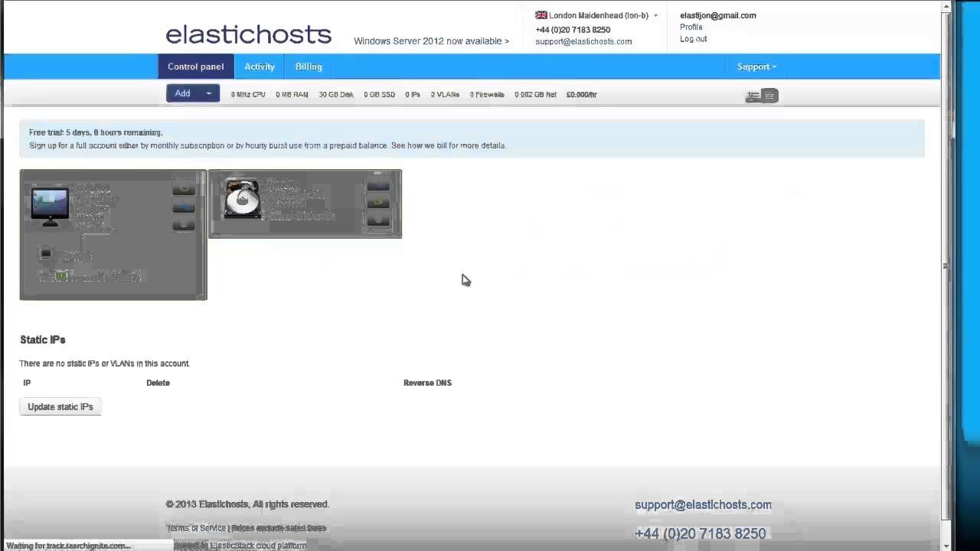This screenshot has height=551, width=980.
Task: Click support email link in header
Action: pyautogui.click(x=583, y=41)
